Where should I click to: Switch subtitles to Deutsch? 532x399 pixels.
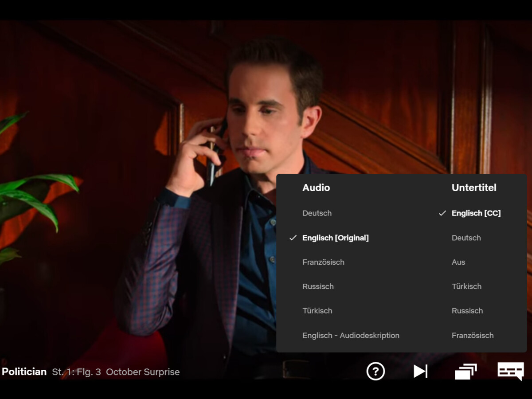coord(466,238)
